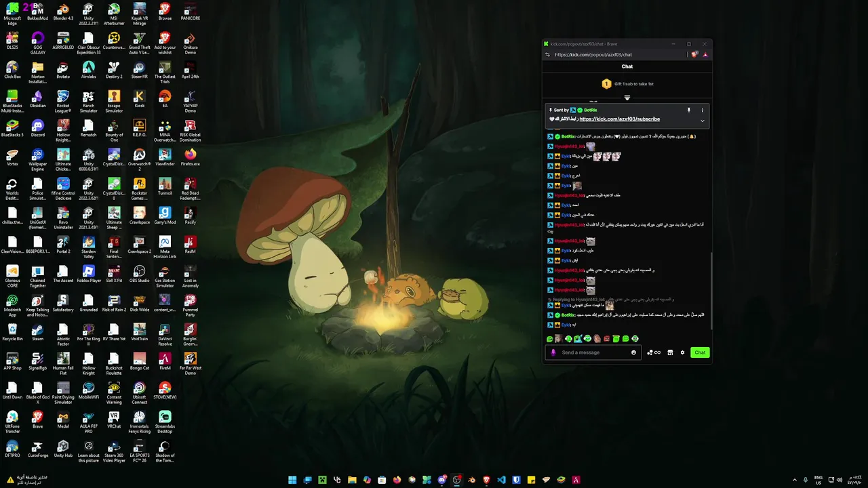Select the Medal desktop icon
Viewport: 868px width, 488px height.
63,420
